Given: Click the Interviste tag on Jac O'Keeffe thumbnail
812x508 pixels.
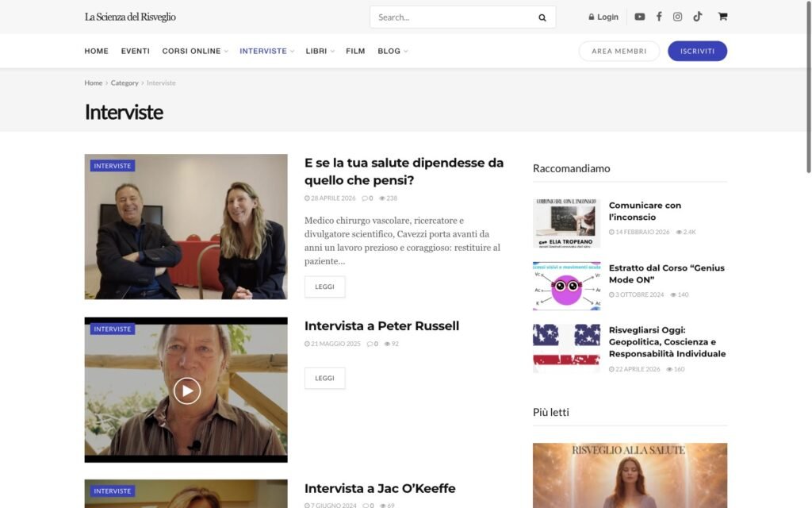Looking at the screenshot, I should 113,491.
